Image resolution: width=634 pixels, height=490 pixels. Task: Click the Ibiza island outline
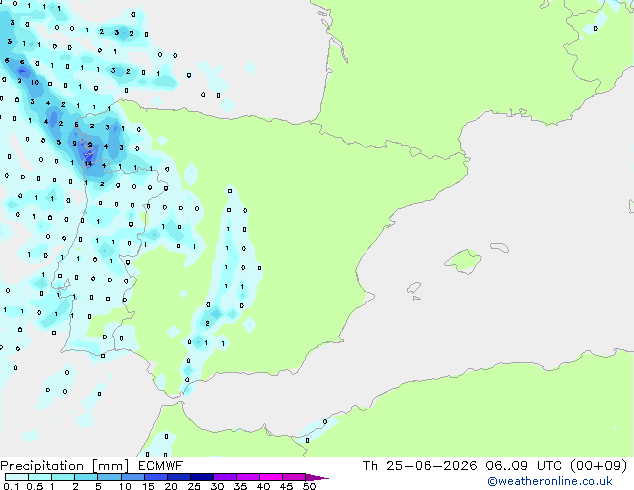[x=414, y=288]
